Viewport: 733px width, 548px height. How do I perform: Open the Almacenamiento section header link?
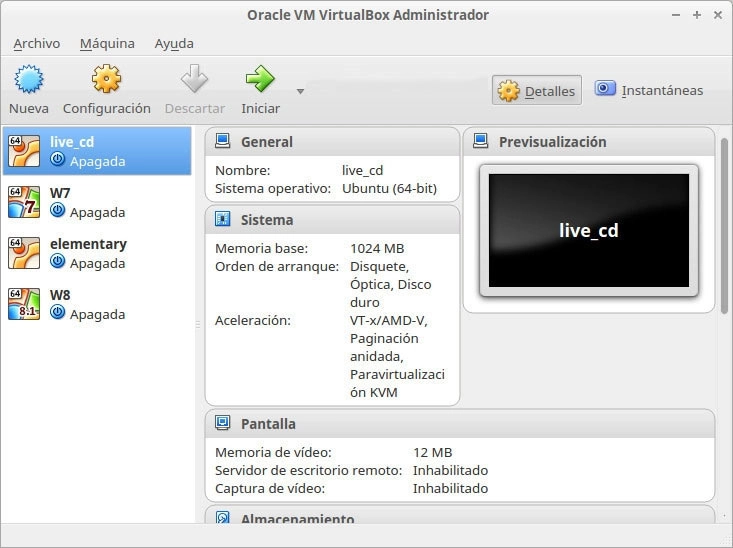pyautogui.click(x=297, y=518)
